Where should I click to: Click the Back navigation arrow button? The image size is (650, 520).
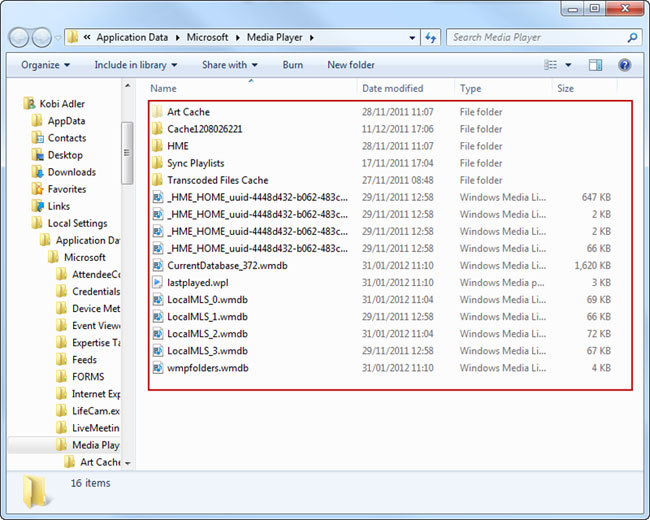click(20, 38)
